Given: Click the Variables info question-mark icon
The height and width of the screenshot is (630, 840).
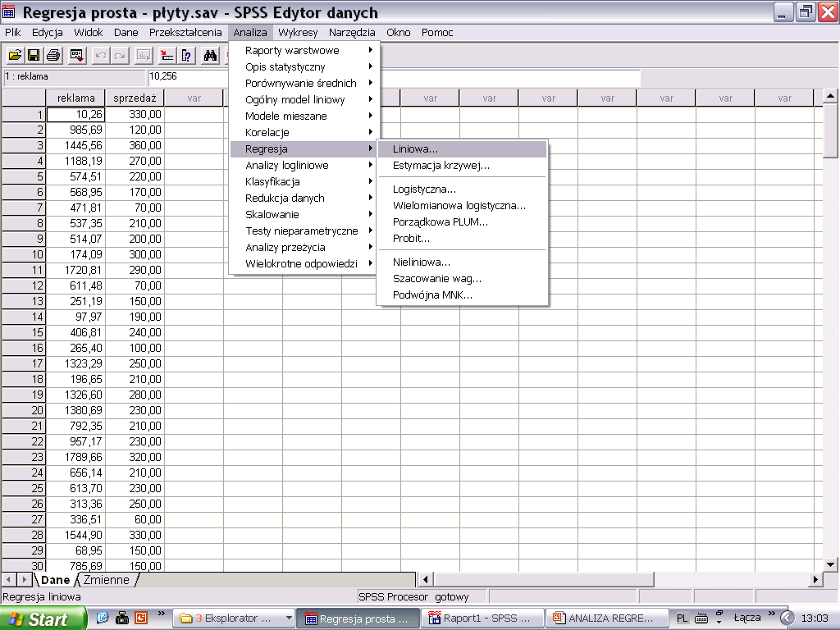Looking at the screenshot, I should (x=186, y=56).
